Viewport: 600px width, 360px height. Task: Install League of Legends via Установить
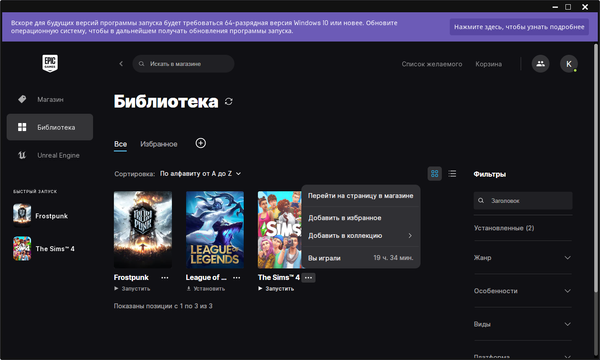[x=205, y=288]
